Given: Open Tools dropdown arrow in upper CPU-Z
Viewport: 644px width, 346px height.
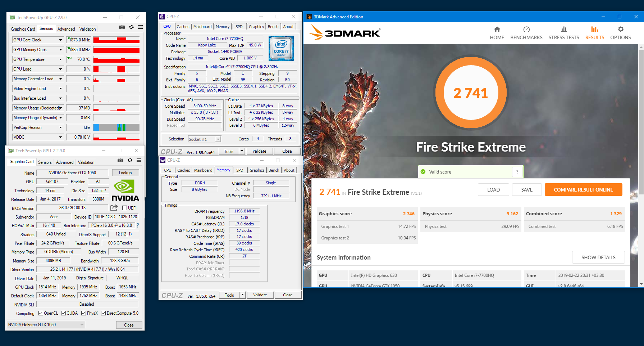Looking at the screenshot, I should [242, 151].
